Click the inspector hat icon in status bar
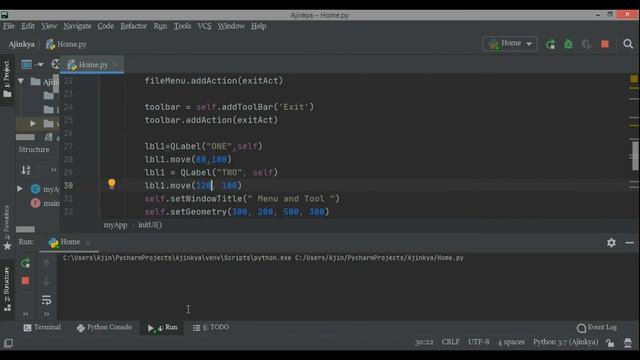Image resolution: width=640 pixels, height=360 pixels. click(x=628, y=343)
